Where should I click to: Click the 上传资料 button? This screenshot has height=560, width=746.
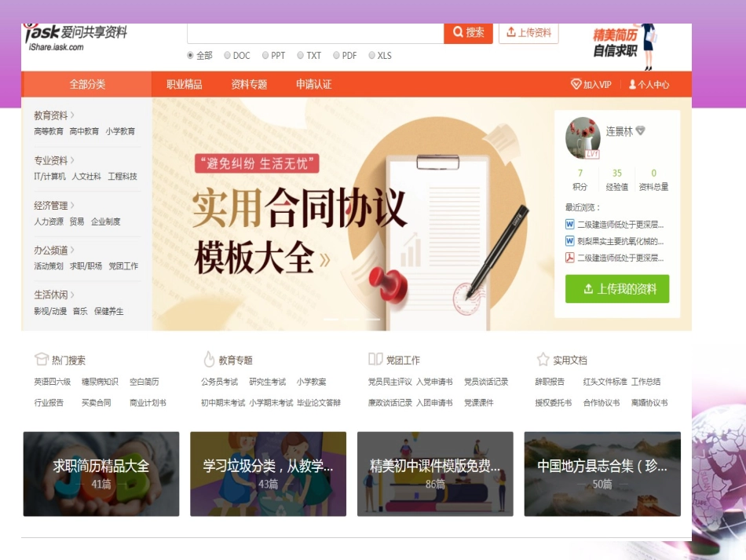coord(528,33)
